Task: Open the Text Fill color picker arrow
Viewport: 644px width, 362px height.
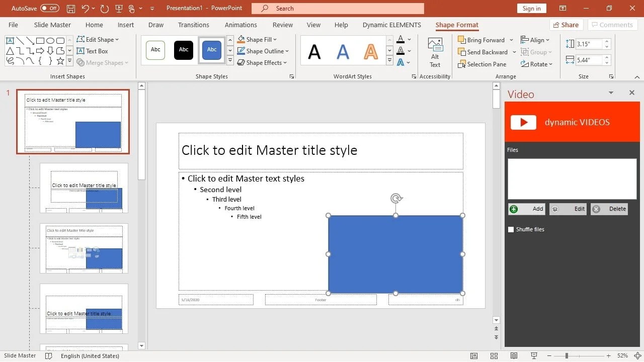Action: pos(409,39)
